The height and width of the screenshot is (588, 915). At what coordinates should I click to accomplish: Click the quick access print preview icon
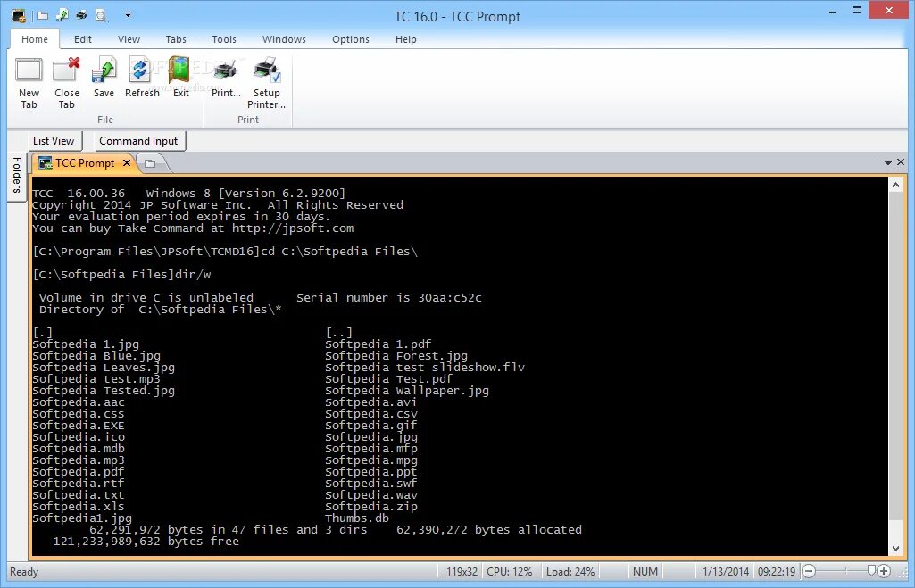click(x=100, y=15)
